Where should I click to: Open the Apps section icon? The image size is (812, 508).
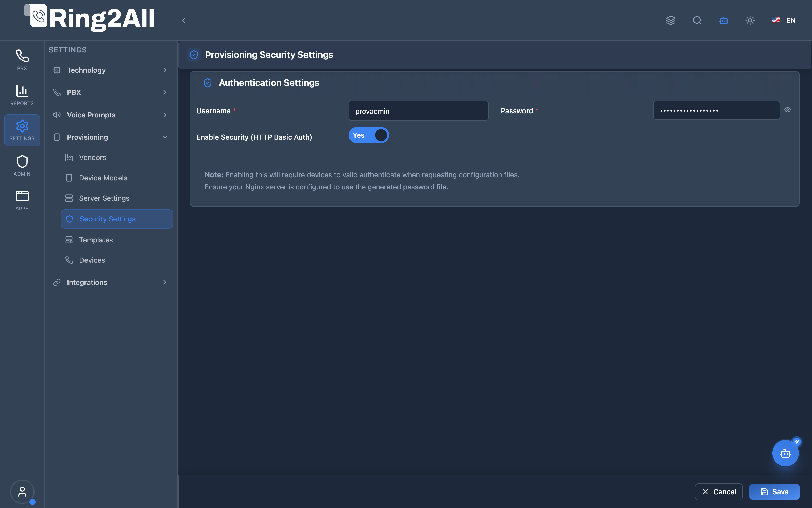(22, 201)
